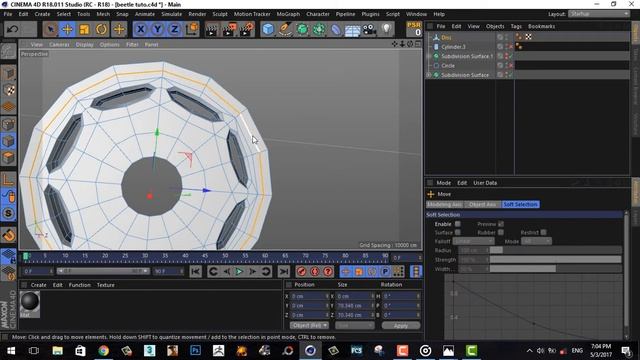
Task: Open the Floor environment icon
Action: tap(352, 29)
